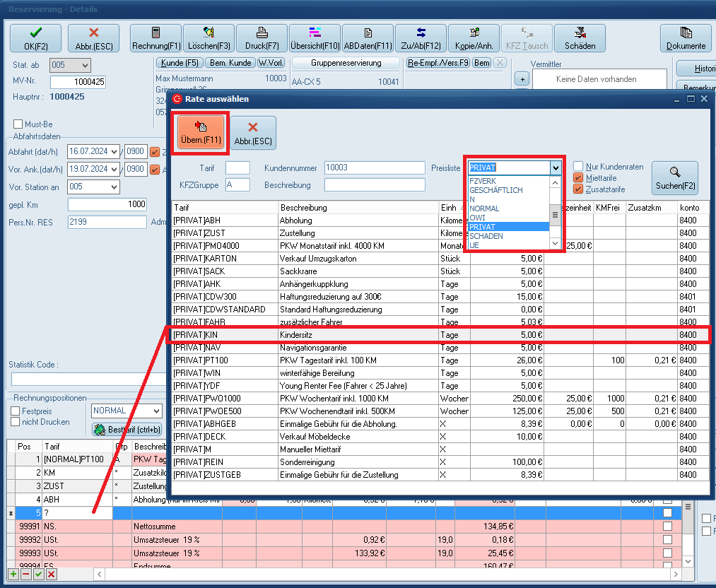Open the Übersicht(F10) overview
Image resolution: width=716 pixels, height=588 pixels.
click(x=315, y=38)
